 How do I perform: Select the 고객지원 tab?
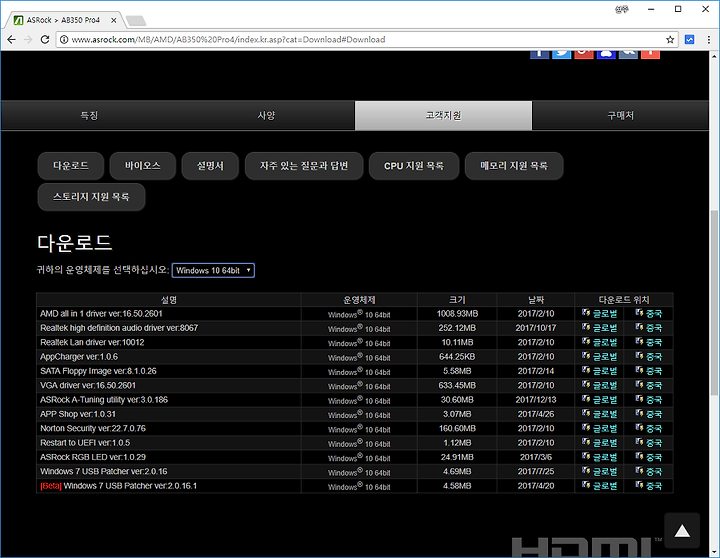tap(443, 115)
